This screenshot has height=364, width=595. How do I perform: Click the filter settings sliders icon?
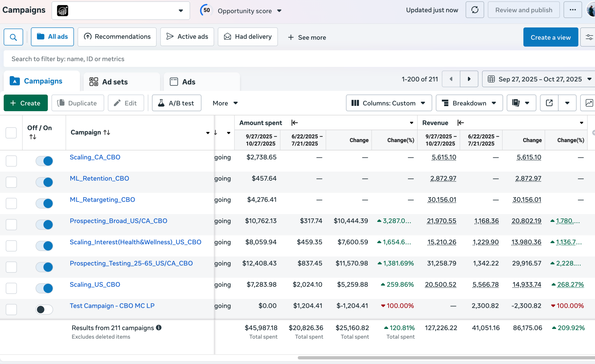(589, 37)
